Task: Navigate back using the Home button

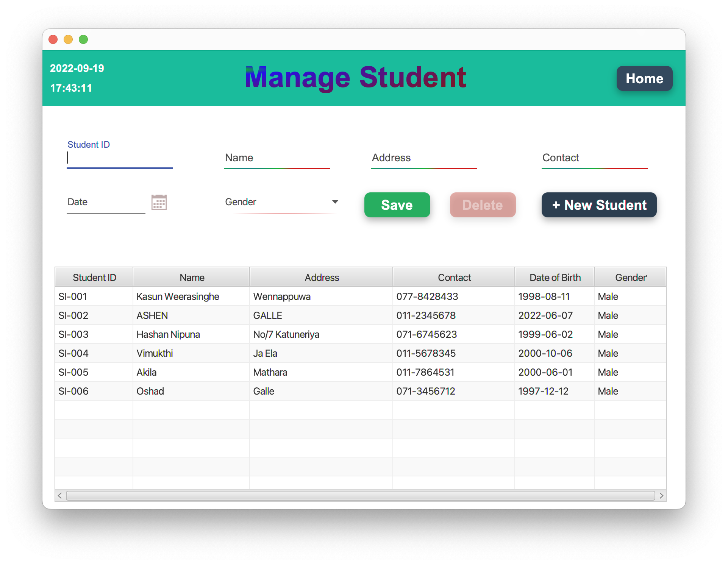Action: pos(644,78)
